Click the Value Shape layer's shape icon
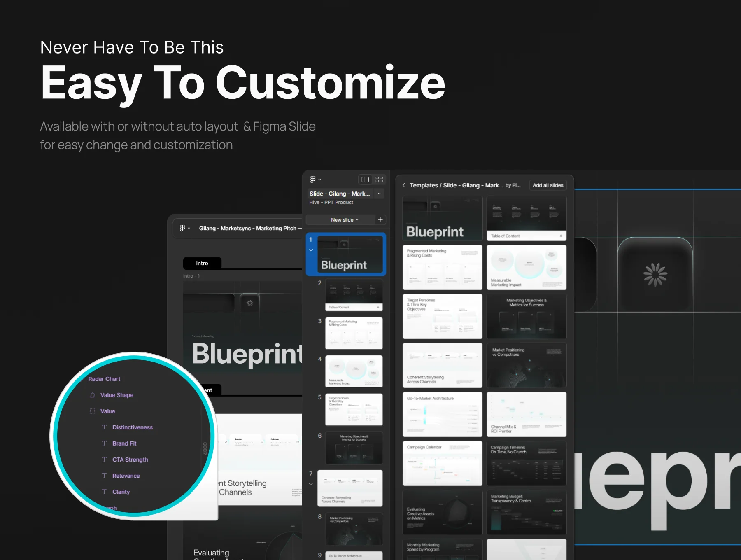The width and height of the screenshot is (741, 560). (93, 395)
